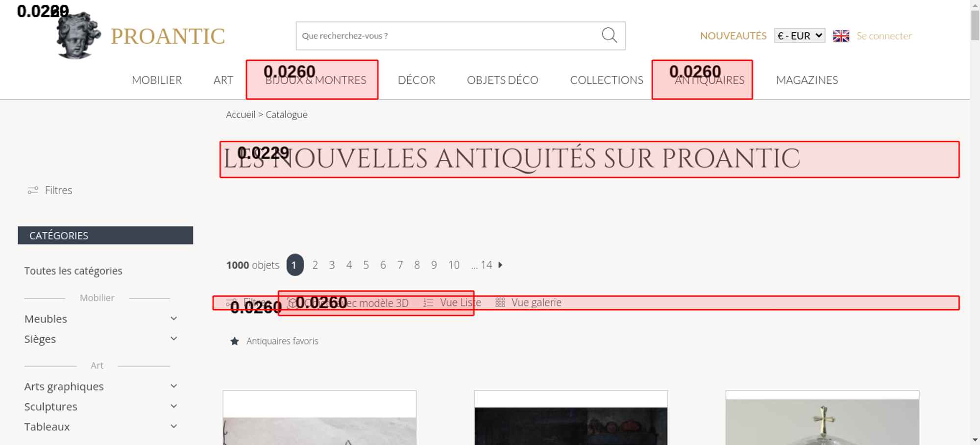Click the magnifying glass search icon
The image size is (980, 445).
click(x=609, y=35)
